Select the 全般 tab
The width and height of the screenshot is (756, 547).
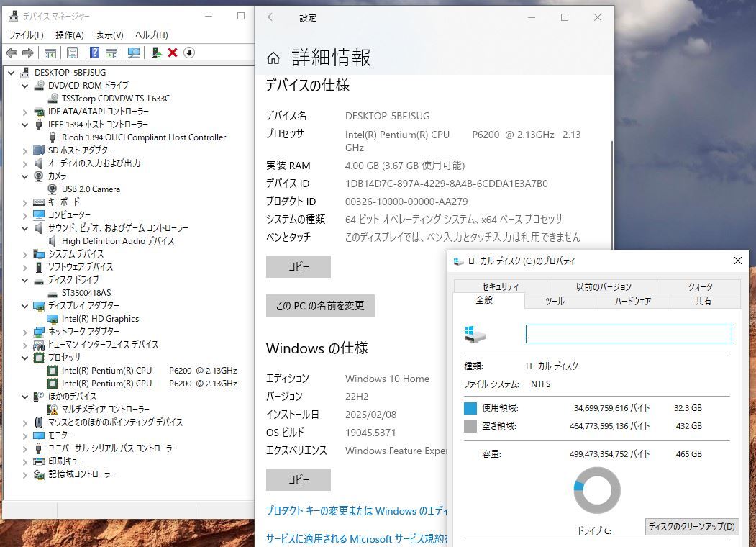tap(485, 300)
